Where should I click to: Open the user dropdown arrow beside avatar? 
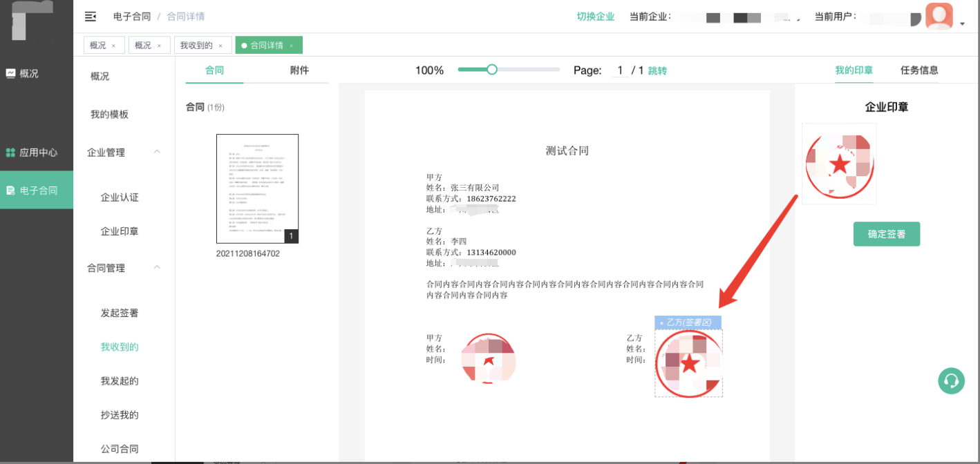pos(963,24)
